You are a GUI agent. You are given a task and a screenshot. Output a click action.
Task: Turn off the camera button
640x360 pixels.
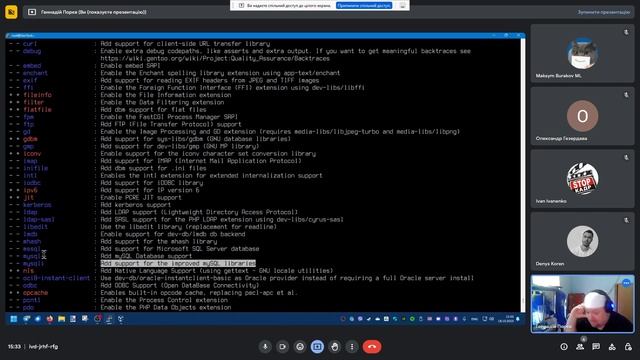(282, 347)
